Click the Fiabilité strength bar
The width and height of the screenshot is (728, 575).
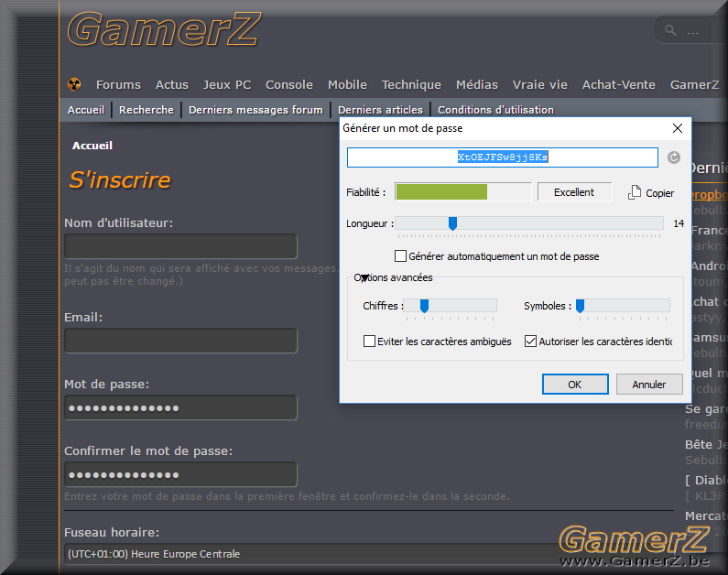click(462, 191)
